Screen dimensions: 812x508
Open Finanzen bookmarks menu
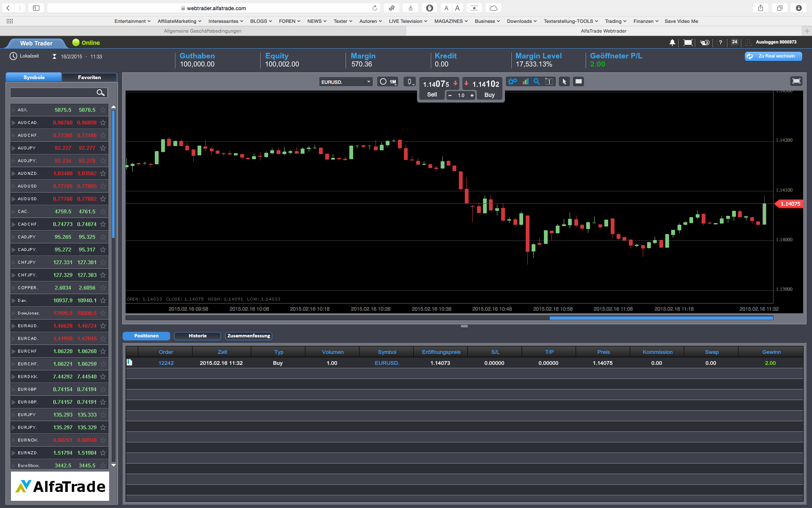pyautogui.click(x=646, y=21)
